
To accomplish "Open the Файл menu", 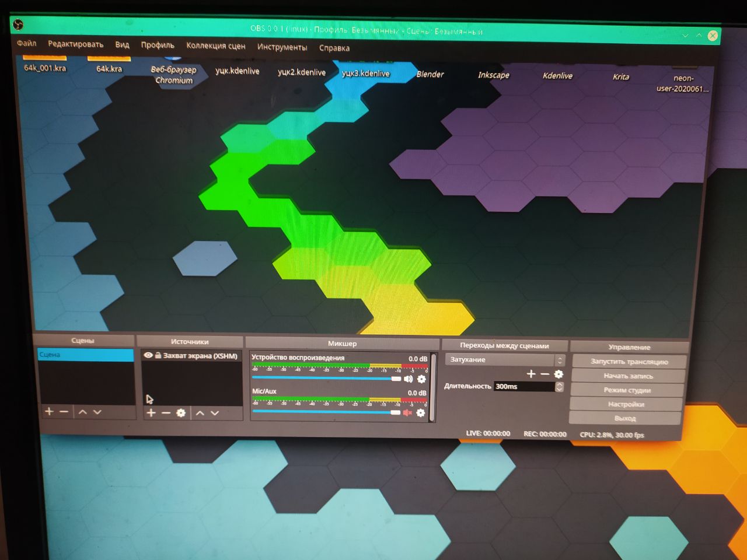I will [x=27, y=44].
